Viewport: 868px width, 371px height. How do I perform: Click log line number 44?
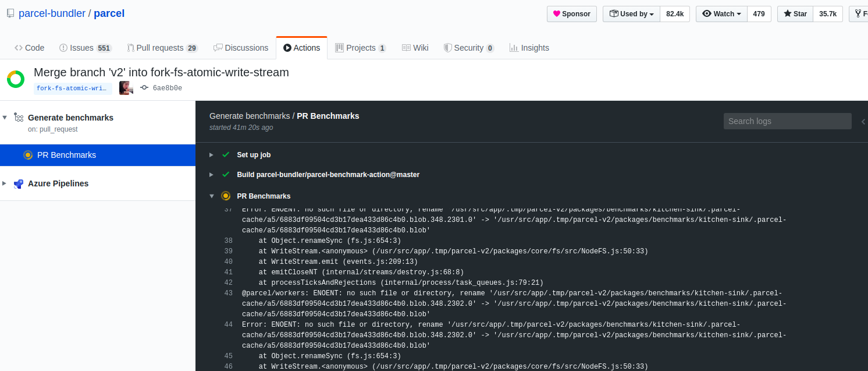(228, 325)
